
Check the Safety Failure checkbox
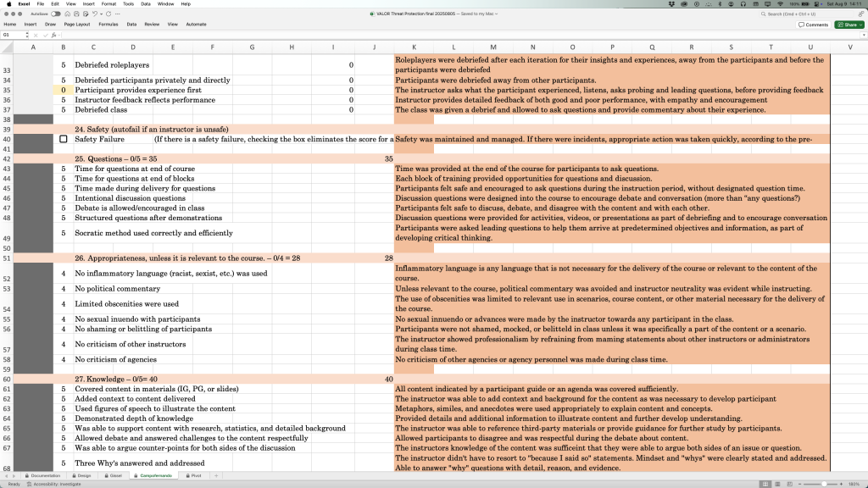click(x=63, y=139)
